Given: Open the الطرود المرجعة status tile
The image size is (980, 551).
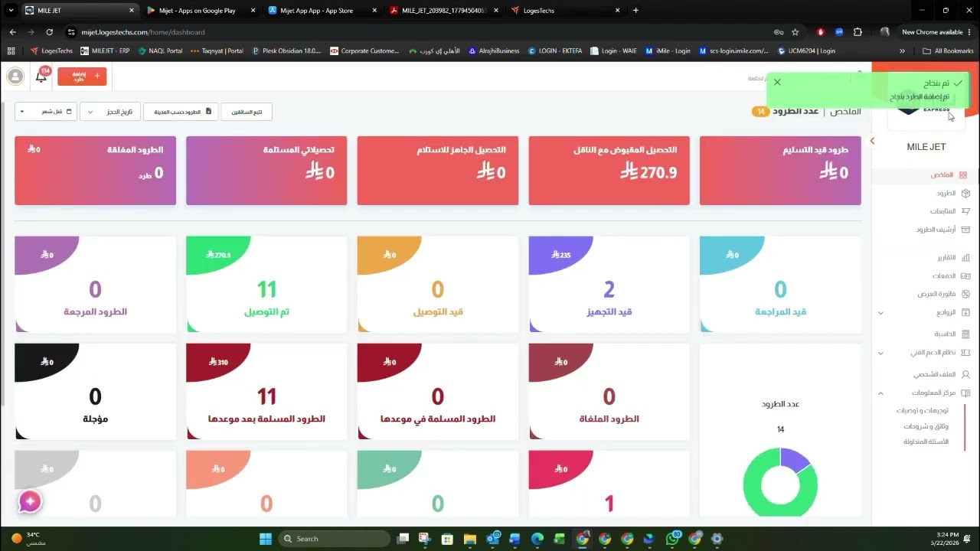Looking at the screenshot, I should tap(95, 284).
